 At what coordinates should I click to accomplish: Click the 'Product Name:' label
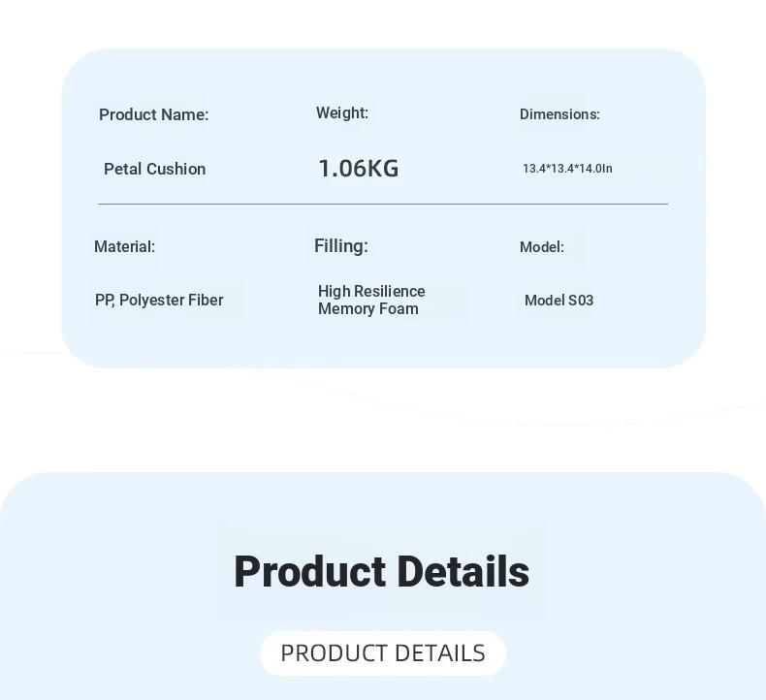pos(154,114)
